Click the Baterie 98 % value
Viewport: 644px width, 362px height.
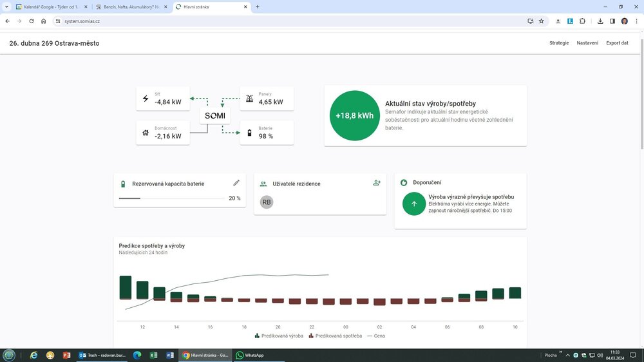[266, 136]
